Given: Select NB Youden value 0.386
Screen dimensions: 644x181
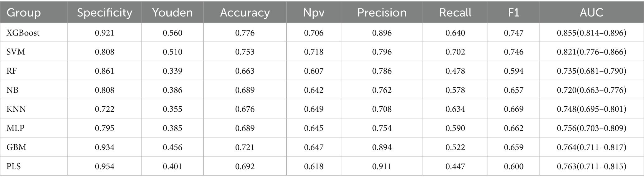Looking at the screenshot, I should [x=172, y=90].
